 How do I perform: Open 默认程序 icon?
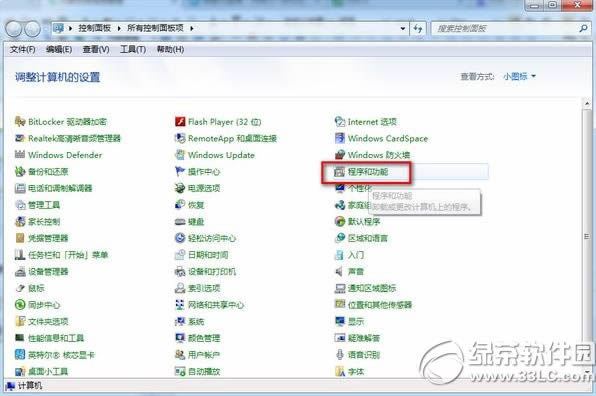click(339, 222)
